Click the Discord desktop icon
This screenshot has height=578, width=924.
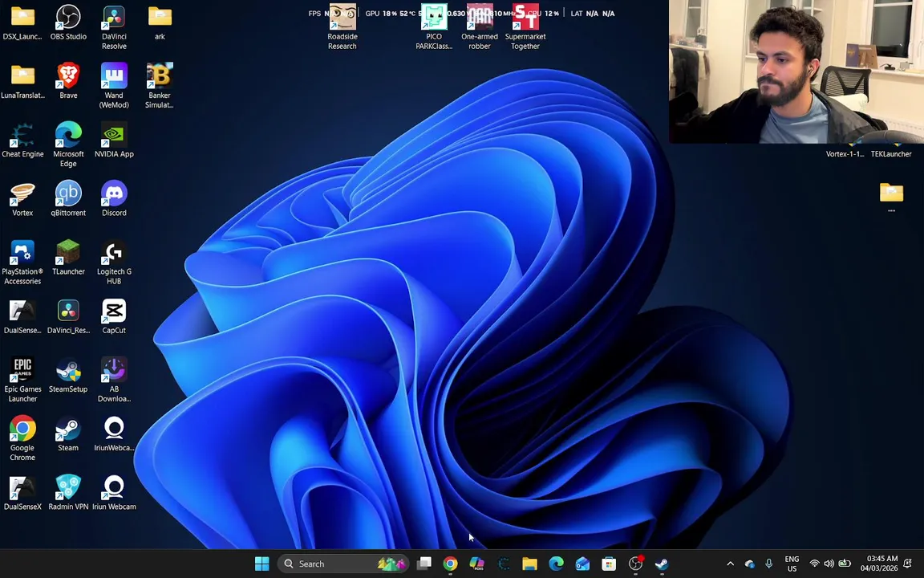(x=114, y=199)
